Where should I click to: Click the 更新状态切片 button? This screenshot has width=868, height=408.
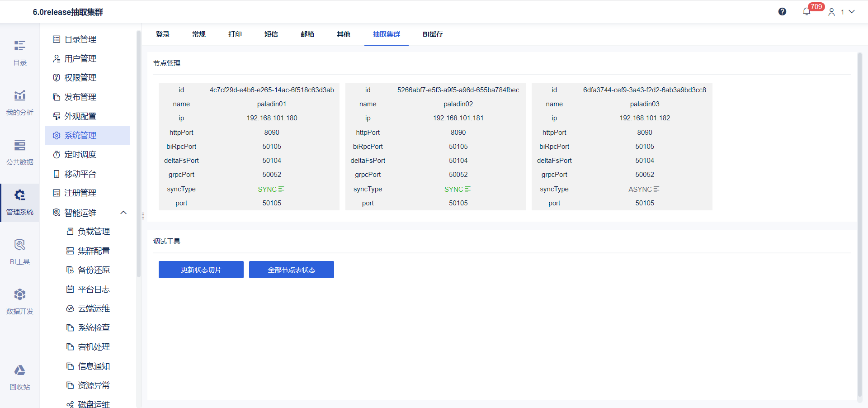pyautogui.click(x=201, y=270)
